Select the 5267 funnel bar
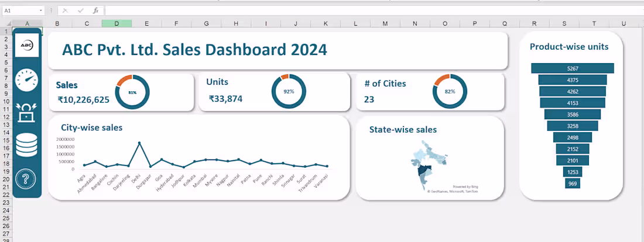The image size is (644, 242). 572,68
